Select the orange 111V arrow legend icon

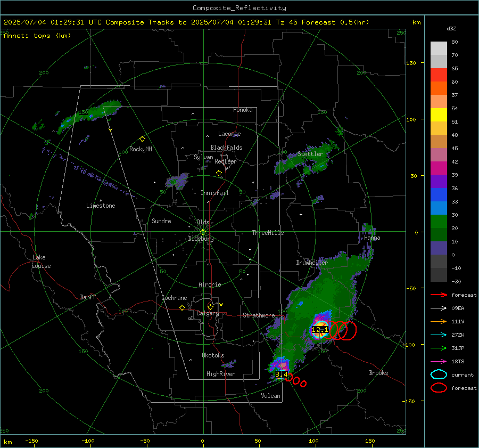point(439,321)
